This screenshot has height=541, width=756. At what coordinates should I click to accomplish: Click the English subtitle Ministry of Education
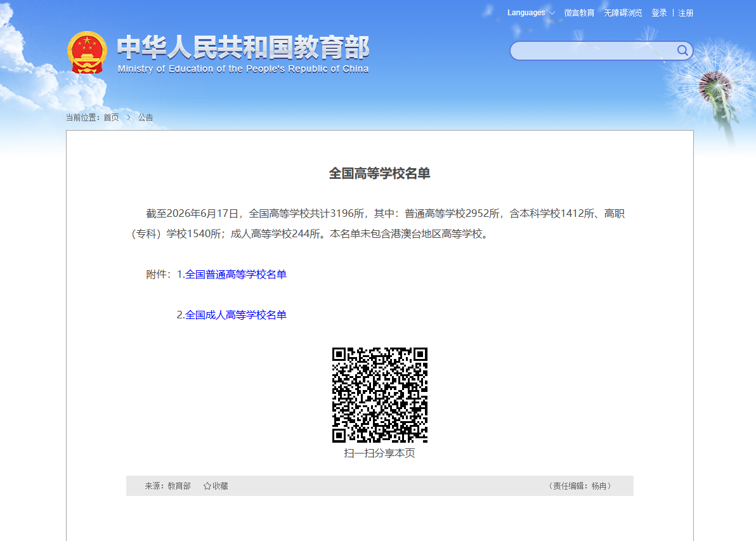243,69
